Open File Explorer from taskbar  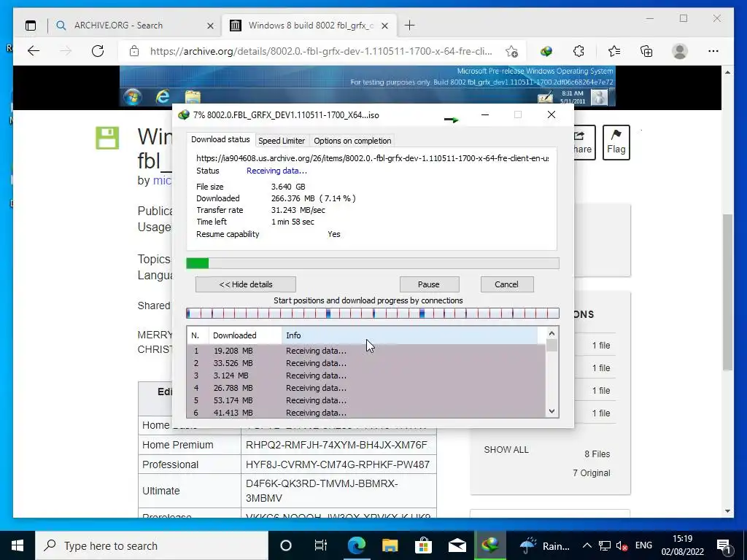tap(390, 545)
